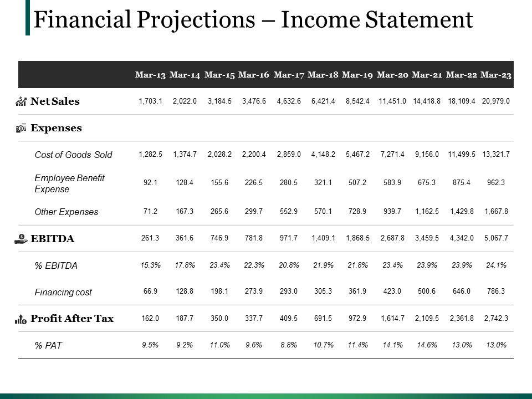Click the Net Sales value 20,979.0
This screenshot has height=399, width=532.
495,101
